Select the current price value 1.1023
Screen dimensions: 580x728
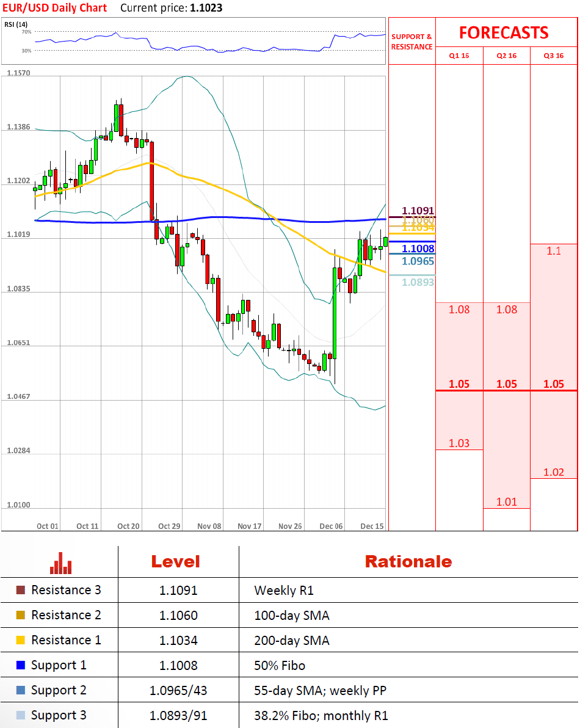pyautogui.click(x=206, y=8)
